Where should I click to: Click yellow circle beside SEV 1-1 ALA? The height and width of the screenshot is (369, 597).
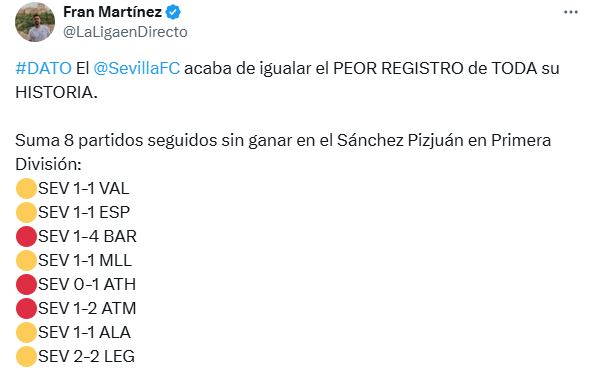[26, 332]
